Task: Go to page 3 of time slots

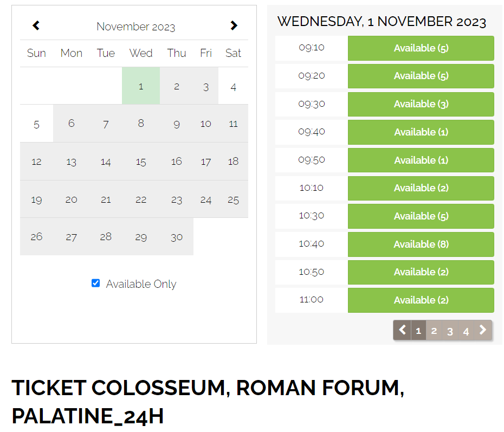Action: point(450,330)
